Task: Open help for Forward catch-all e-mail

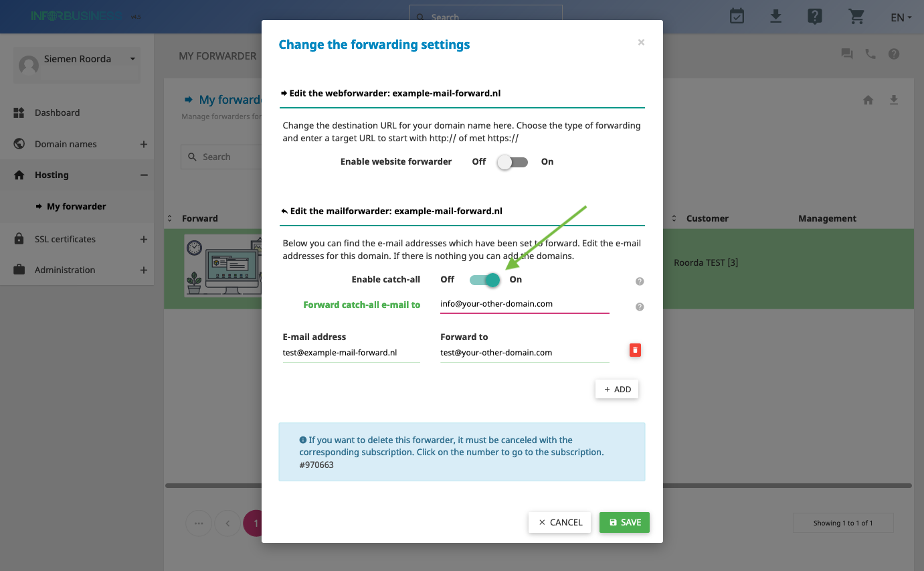Action: (640, 307)
